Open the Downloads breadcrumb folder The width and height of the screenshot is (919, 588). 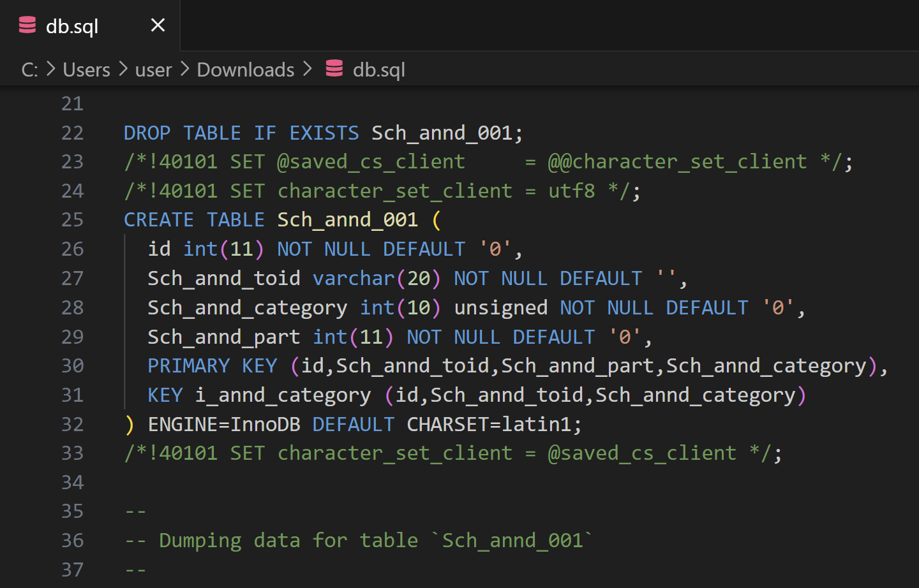coord(246,70)
